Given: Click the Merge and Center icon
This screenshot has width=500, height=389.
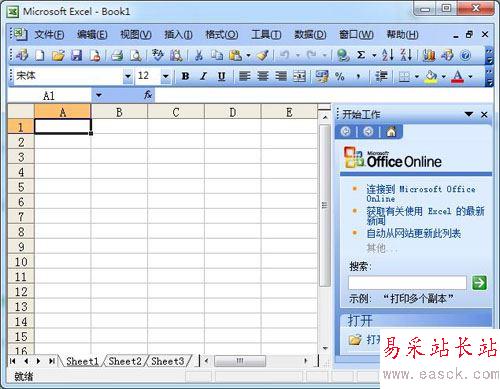Looking at the screenshot, I should coord(299,76).
